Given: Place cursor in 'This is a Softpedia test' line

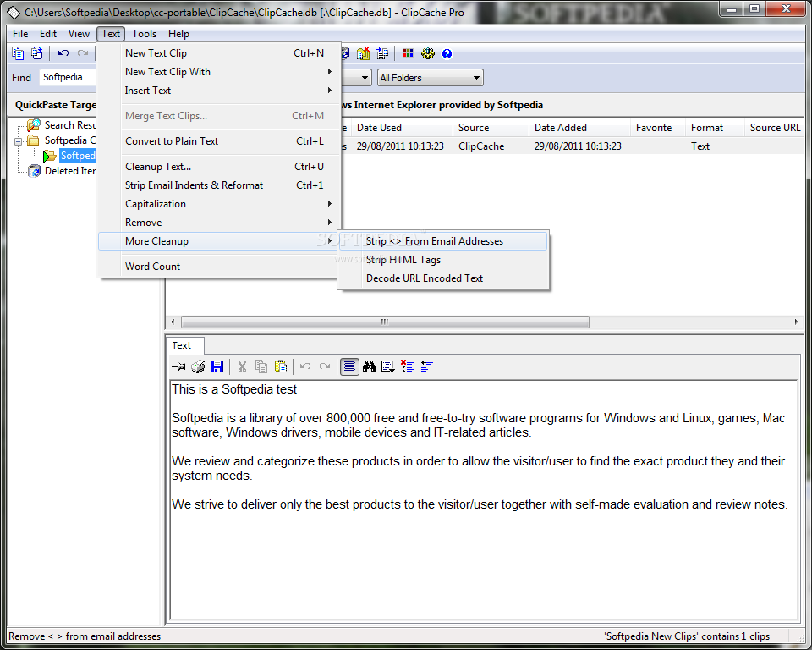Looking at the screenshot, I should pos(234,389).
